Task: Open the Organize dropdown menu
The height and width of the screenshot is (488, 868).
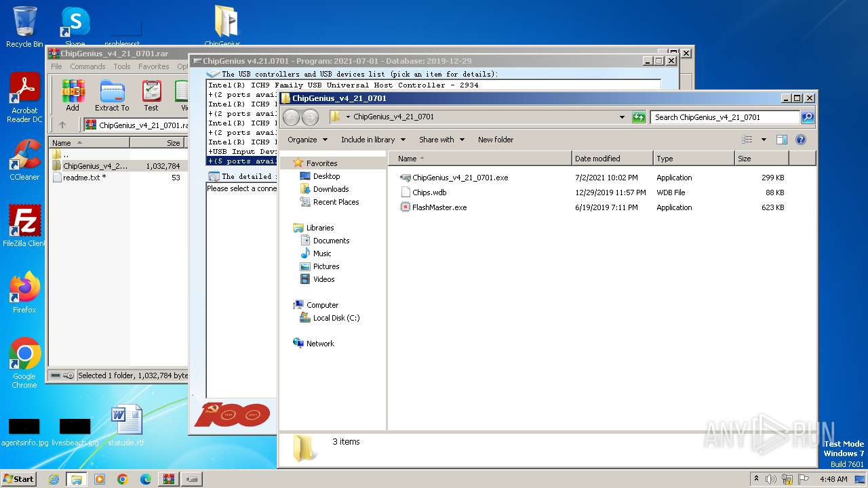Action: [x=307, y=140]
